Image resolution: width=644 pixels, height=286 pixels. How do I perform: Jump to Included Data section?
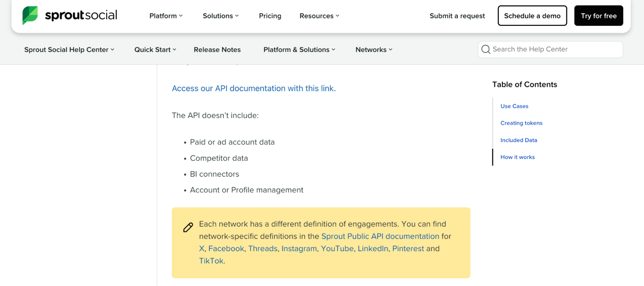[519, 140]
